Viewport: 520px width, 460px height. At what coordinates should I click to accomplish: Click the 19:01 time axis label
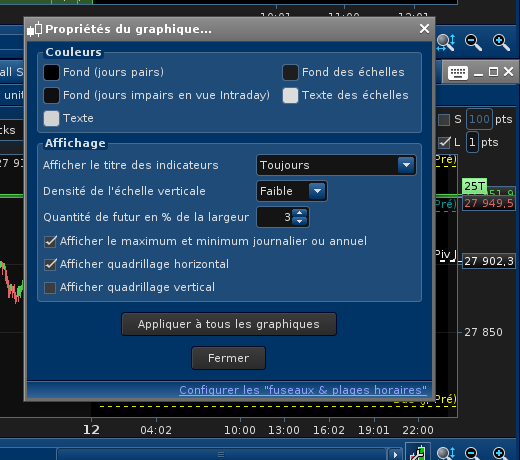[374, 430]
